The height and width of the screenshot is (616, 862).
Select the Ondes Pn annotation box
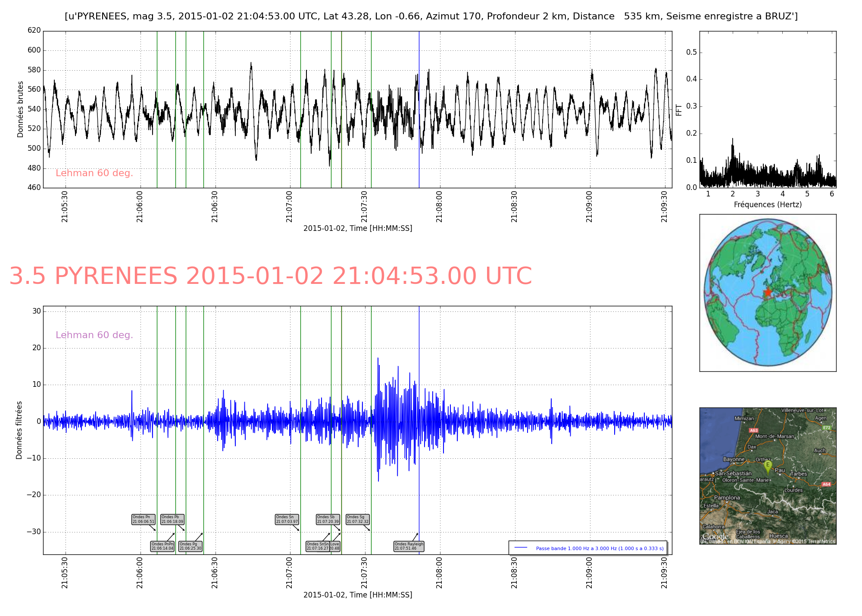(143, 519)
